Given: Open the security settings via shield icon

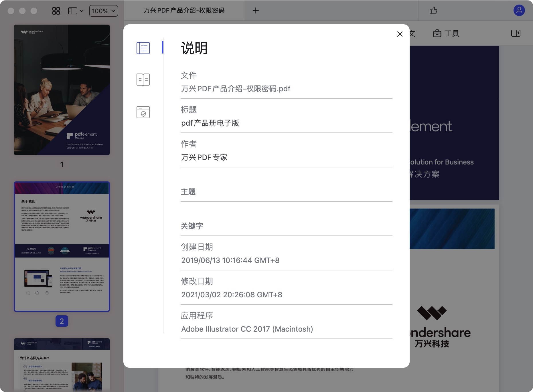Looking at the screenshot, I should coord(143,112).
